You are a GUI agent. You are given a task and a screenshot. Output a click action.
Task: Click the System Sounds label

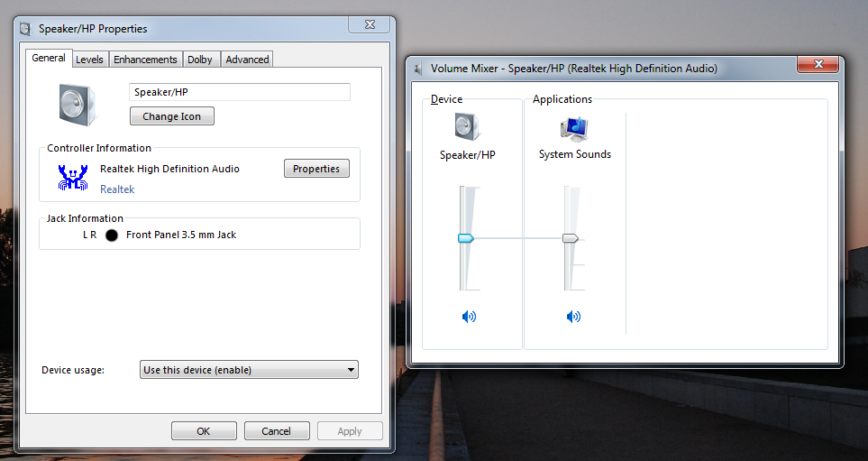tap(575, 154)
